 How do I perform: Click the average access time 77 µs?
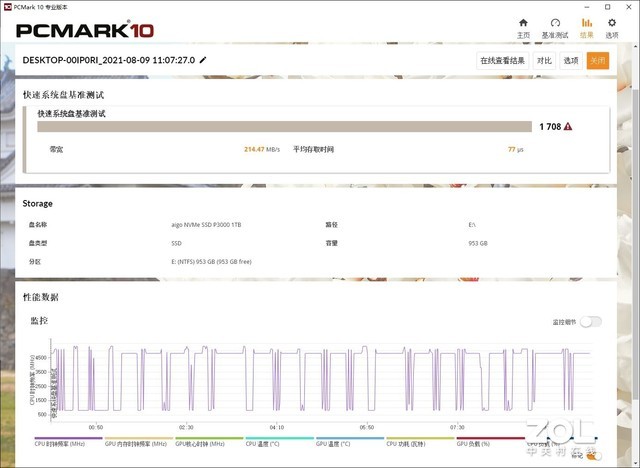coord(516,149)
